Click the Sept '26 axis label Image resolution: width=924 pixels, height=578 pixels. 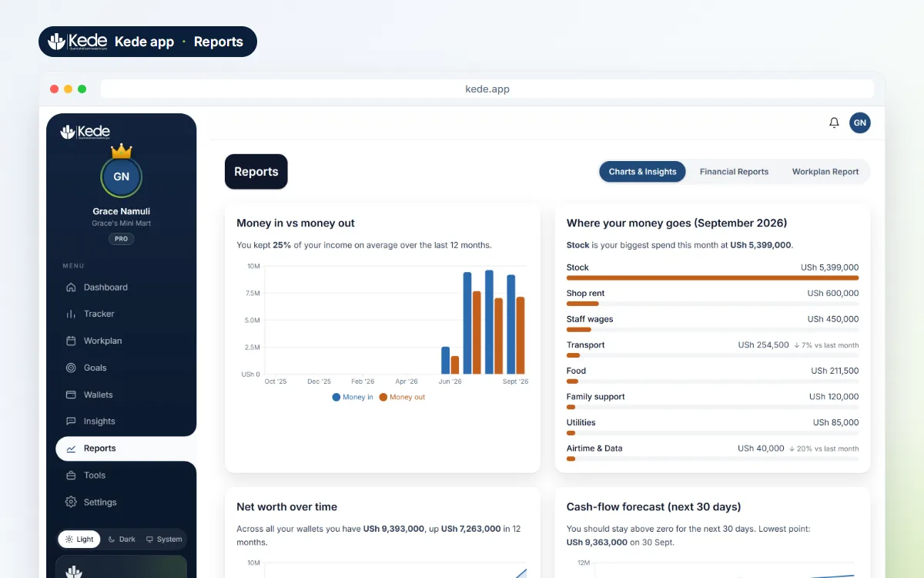[x=515, y=381]
